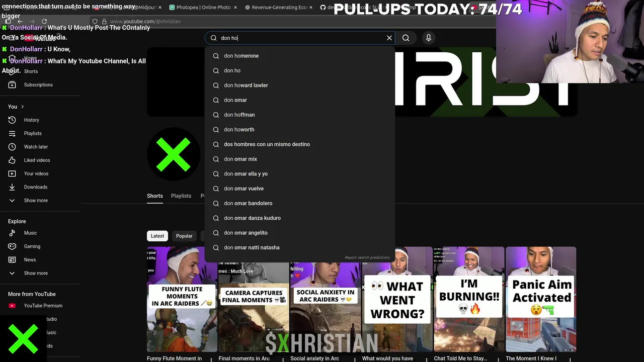The width and height of the screenshot is (644, 362).
Task: Select suggestion 'don homerone'
Action: 300,56
